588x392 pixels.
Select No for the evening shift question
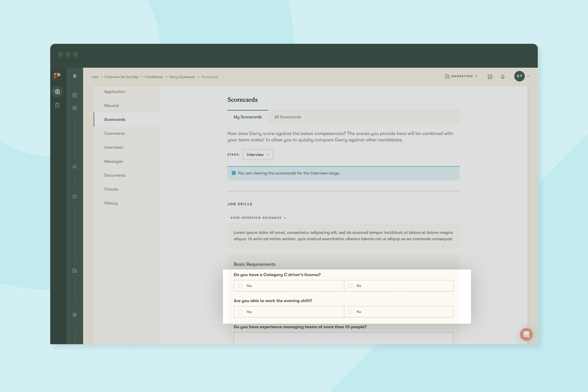pos(350,311)
